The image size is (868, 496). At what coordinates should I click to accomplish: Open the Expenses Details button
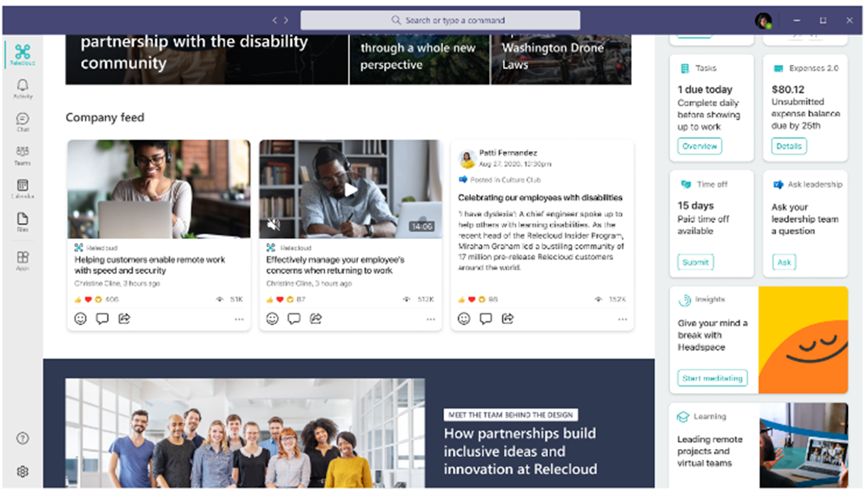tap(789, 146)
